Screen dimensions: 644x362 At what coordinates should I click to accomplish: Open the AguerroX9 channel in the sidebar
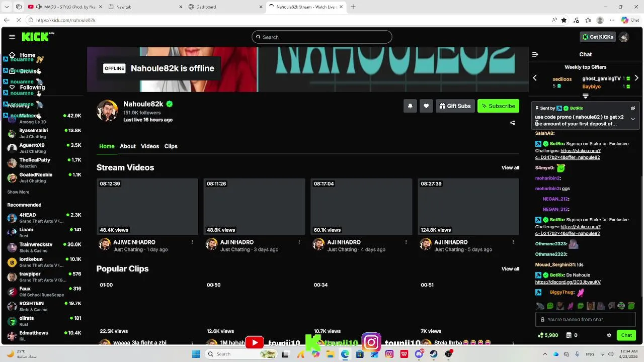[x=44, y=148]
